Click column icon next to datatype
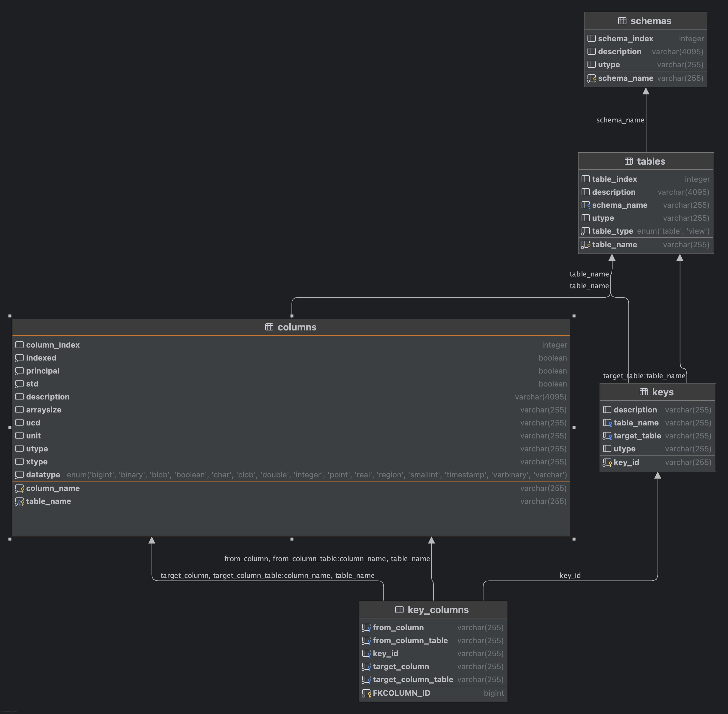Image resolution: width=728 pixels, height=714 pixels. (19, 475)
